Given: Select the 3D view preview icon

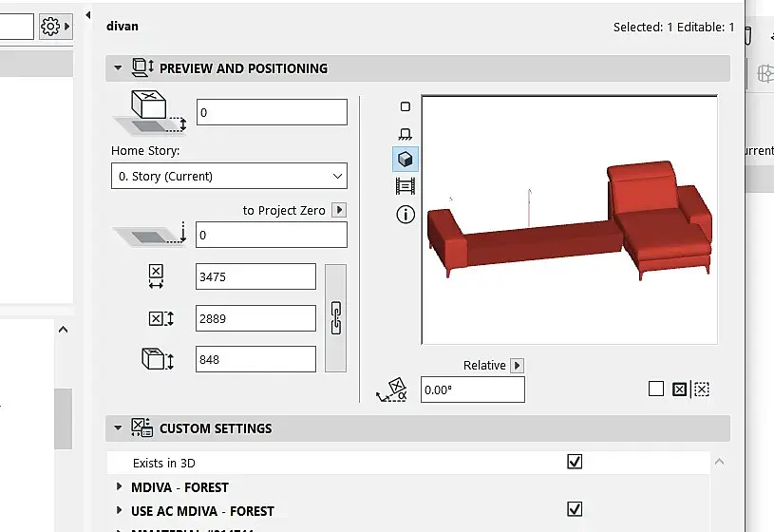Looking at the screenshot, I should click(406, 160).
